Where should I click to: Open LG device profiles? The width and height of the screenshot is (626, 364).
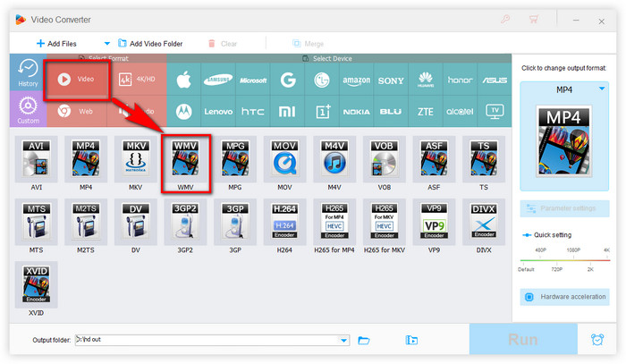tap(322, 80)
